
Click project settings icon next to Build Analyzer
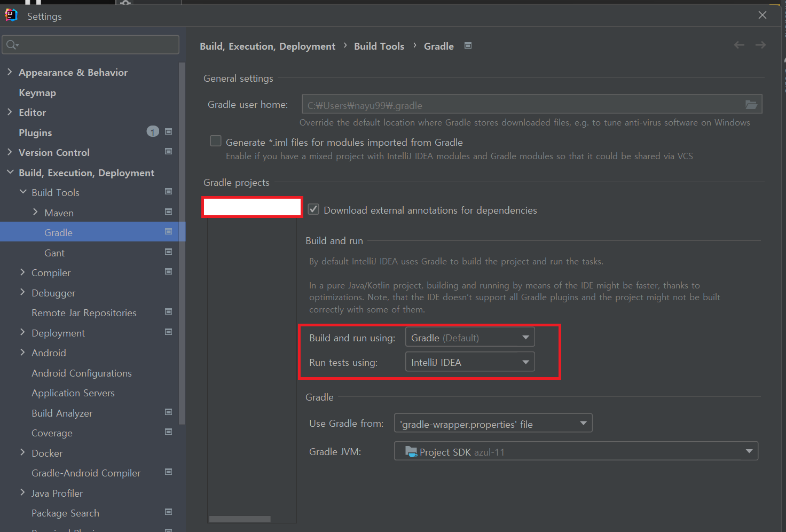(x=169, y=412)
